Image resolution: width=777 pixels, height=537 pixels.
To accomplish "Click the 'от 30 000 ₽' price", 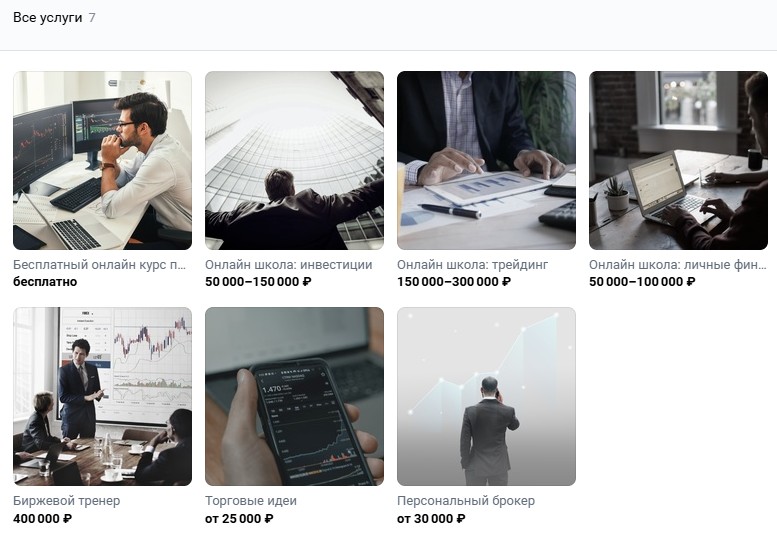I will 431,519.
